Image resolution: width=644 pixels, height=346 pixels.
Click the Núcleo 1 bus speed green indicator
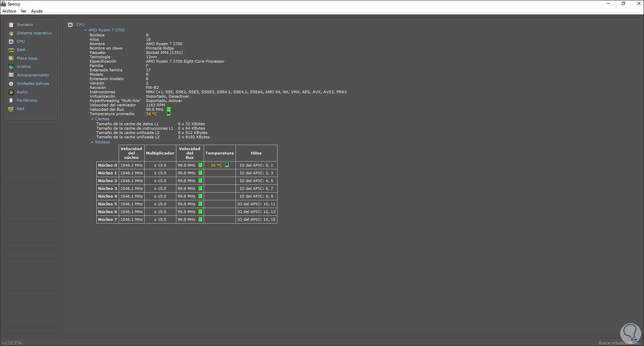click(x=200, y=173)
